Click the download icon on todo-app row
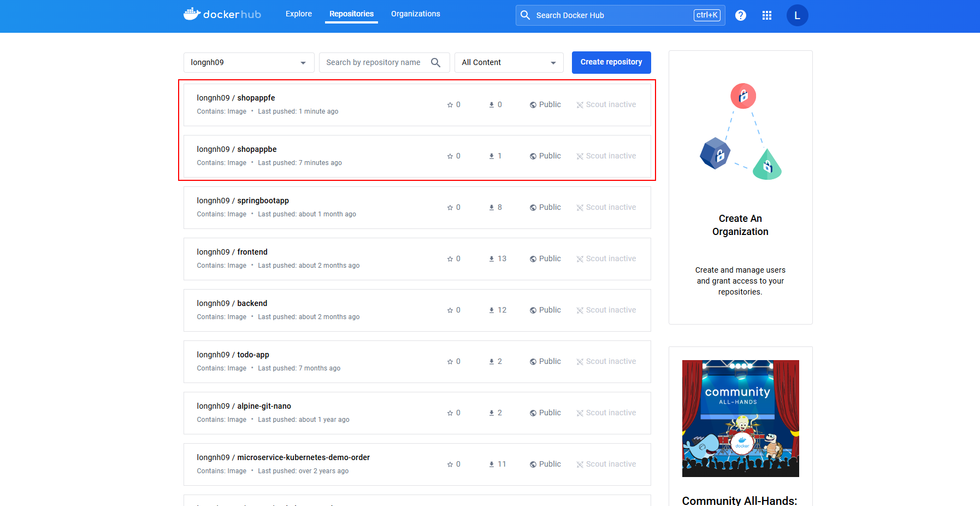 (x=492, y=362)
